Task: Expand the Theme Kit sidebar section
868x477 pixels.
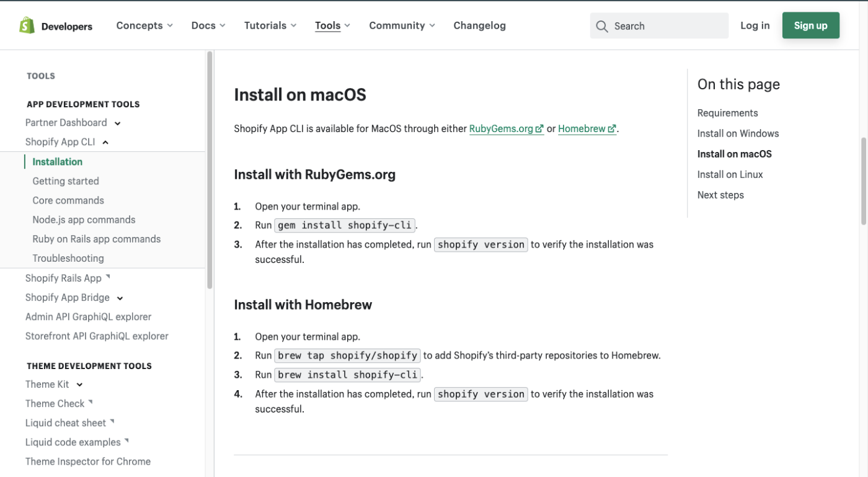Action: click(80, 385)
